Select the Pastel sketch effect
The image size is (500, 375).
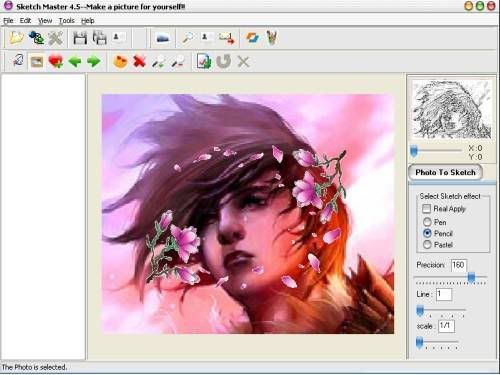point(427,245)
